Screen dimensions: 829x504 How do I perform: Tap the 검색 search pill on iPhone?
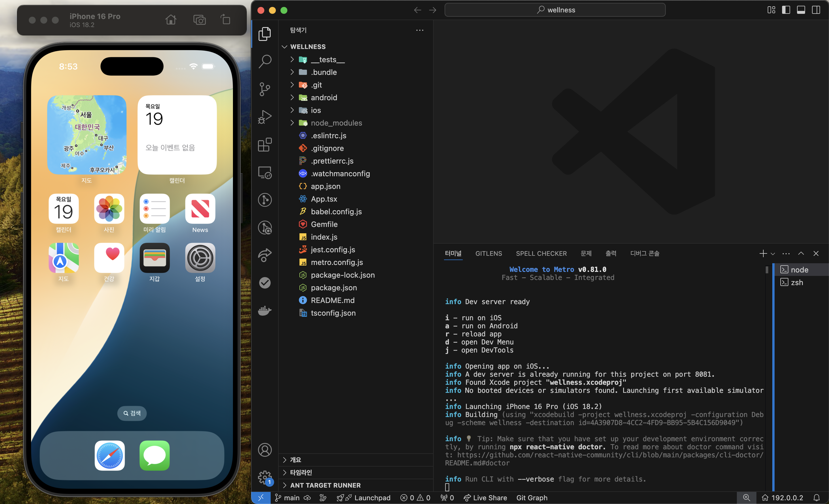point(132,413)
